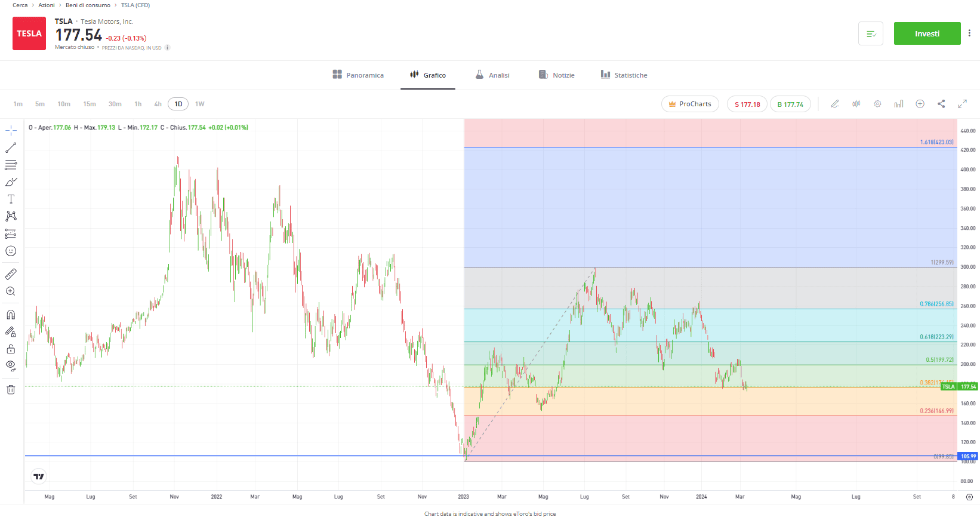
Task: Open the Fibonacci and horizontal lines tool
Action: click(11, 165)
